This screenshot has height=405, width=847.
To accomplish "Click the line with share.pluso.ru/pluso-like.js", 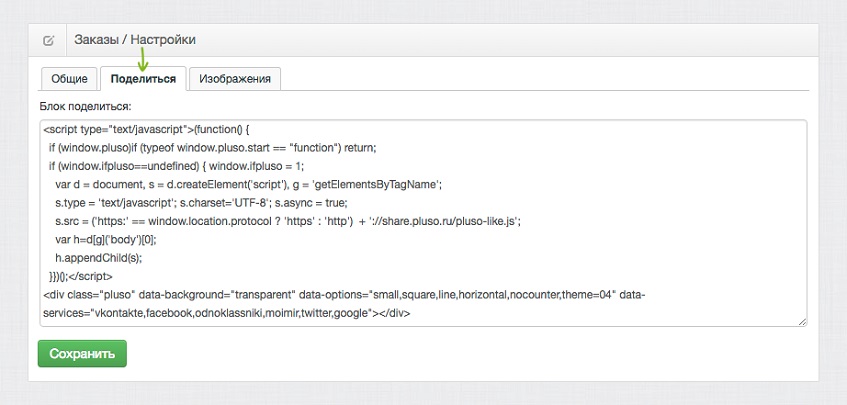I will [x=287, y=221].
